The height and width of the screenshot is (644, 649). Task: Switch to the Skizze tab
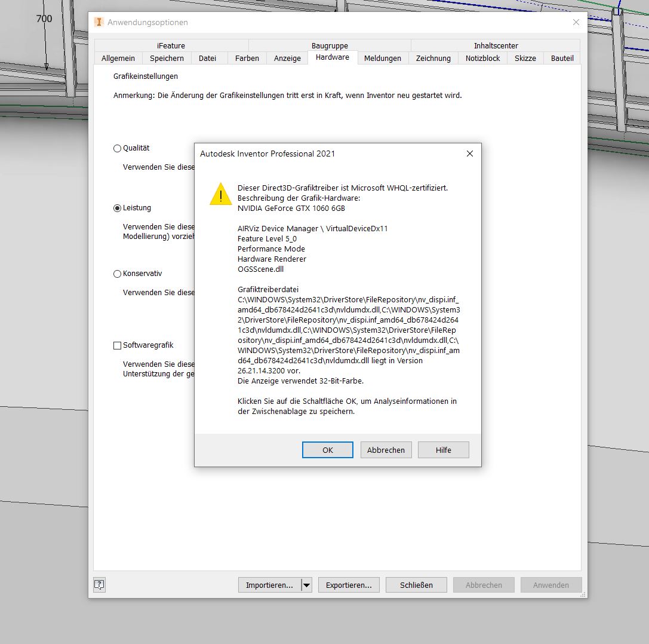[525, 58]
